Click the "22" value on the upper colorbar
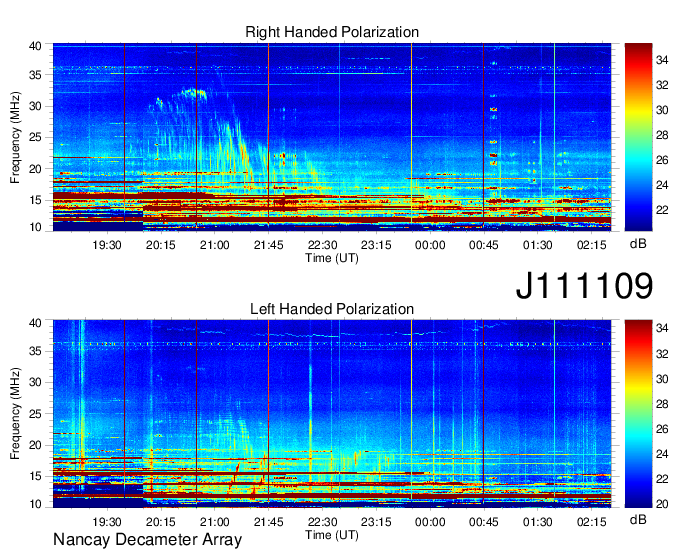Screen dimensions: 680x552 662,210
